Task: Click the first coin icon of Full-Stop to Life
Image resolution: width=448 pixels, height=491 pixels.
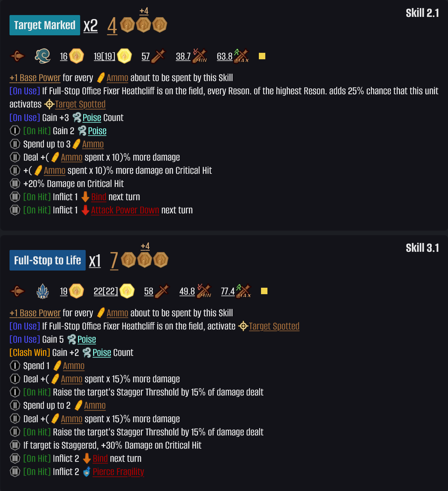Action: [x=128, y=260]
